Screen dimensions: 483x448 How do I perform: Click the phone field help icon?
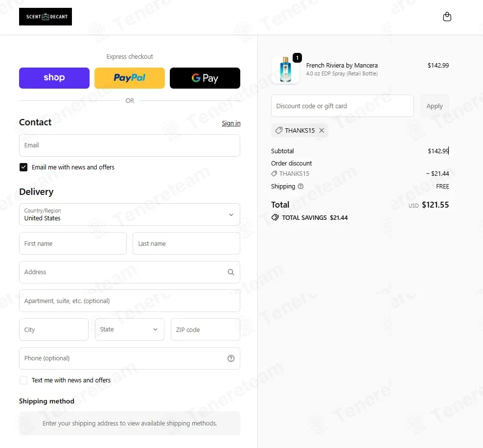[x=230, y=358]
